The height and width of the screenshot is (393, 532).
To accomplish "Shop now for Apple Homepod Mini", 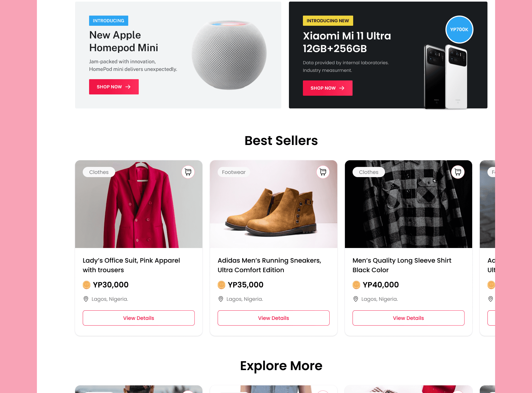I will [114, 87].
